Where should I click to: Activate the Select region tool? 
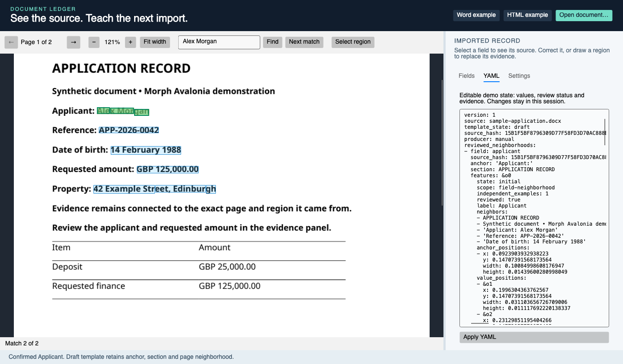click(353, 42)
